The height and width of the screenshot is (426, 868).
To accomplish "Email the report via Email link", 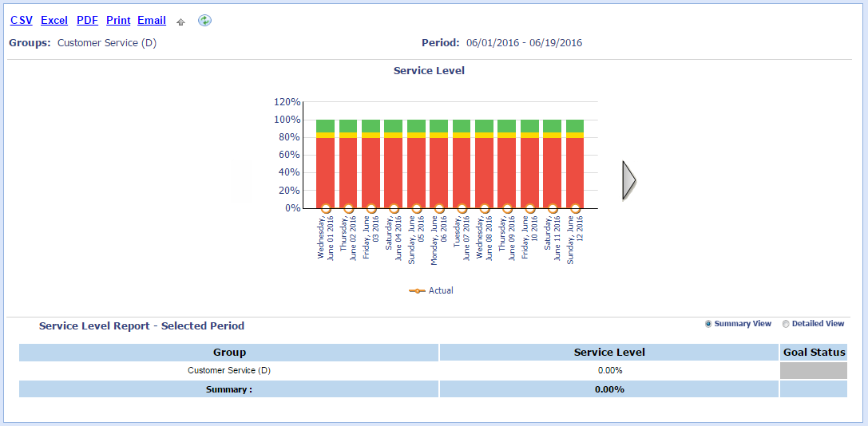I will click(x=152, y=21).
